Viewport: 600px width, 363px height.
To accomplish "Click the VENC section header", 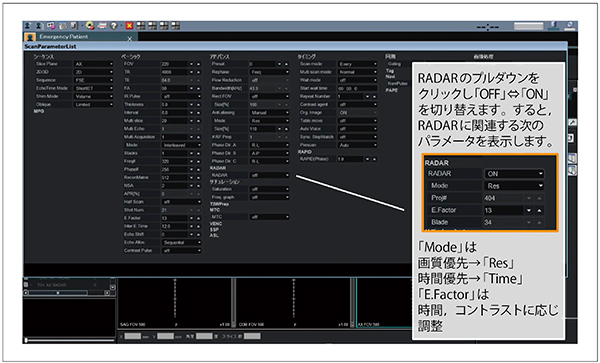I will (x=216, y=224).
